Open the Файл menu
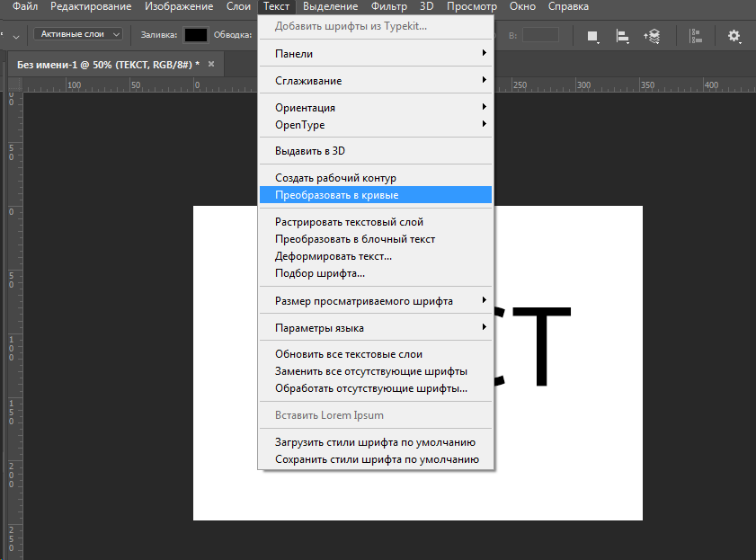The width and height of the screenshot is (756, 560). pos(24,7)
